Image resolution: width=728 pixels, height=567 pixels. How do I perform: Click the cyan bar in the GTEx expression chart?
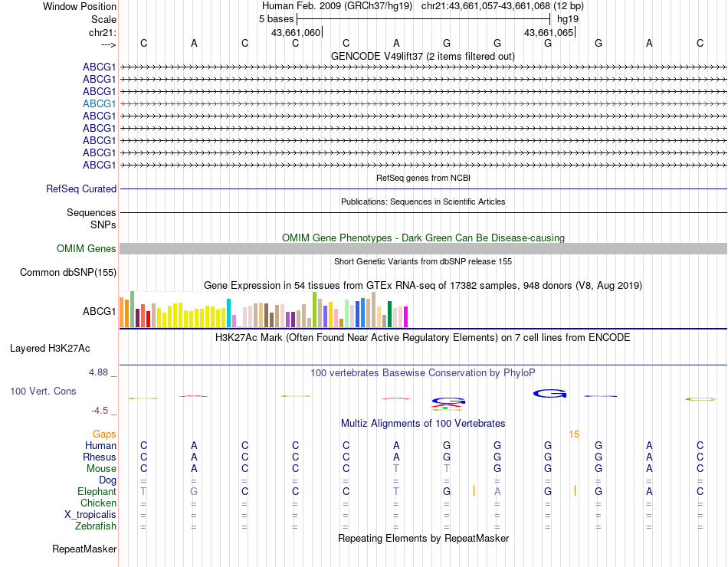click(x=229, y=313)
